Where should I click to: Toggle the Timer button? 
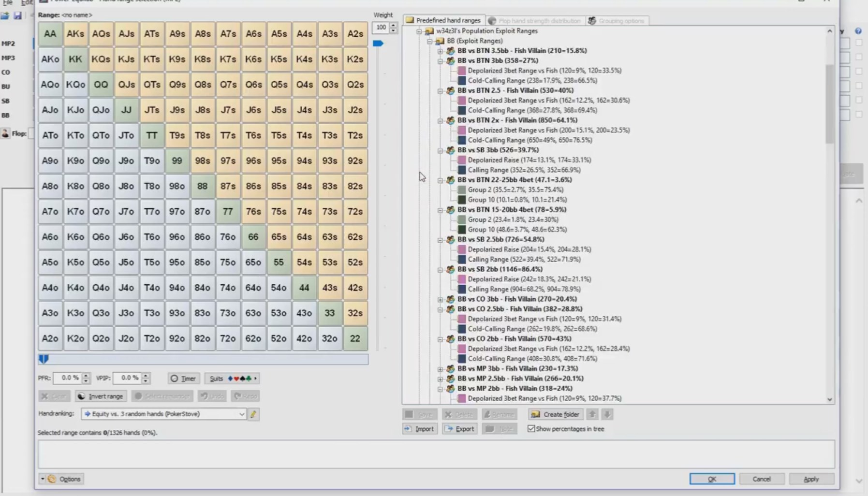click(183, 379)
